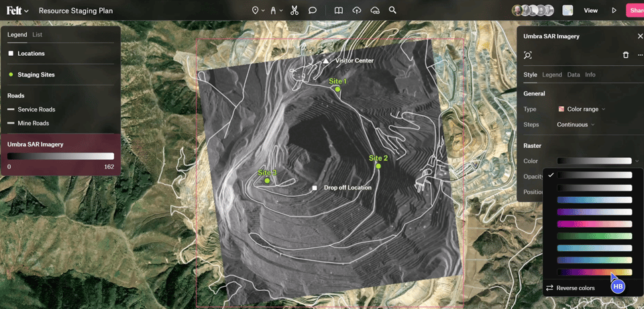Click the Visitor Center triangle marker
This screenshot has width=644, height=309.
pos(326,61)
